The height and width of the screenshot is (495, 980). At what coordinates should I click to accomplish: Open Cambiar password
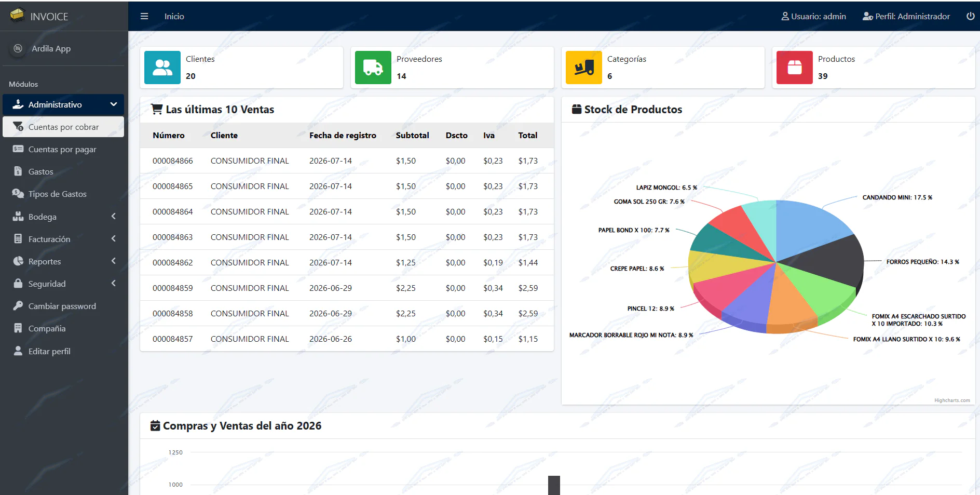coord(63,306)
